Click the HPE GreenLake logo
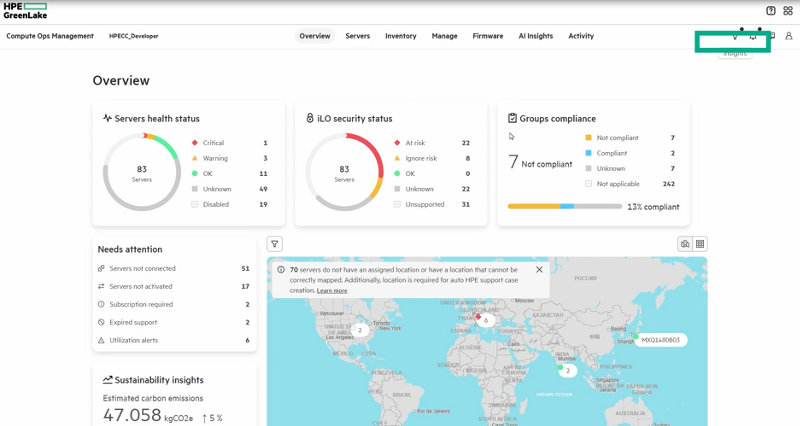The width and height of the screenshot is (800, 426). click(25, 11)
